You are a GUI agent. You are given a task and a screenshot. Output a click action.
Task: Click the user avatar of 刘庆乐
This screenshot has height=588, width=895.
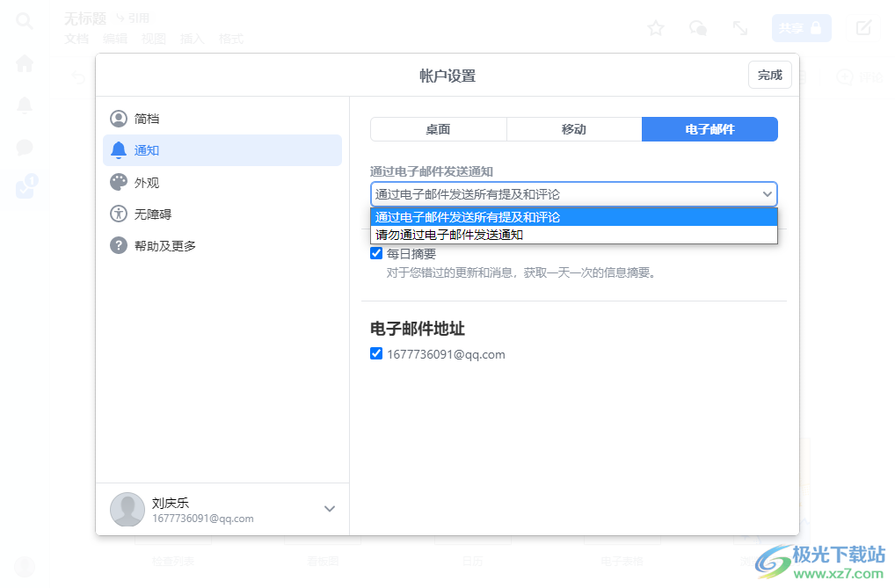click(x=127, y=509)
